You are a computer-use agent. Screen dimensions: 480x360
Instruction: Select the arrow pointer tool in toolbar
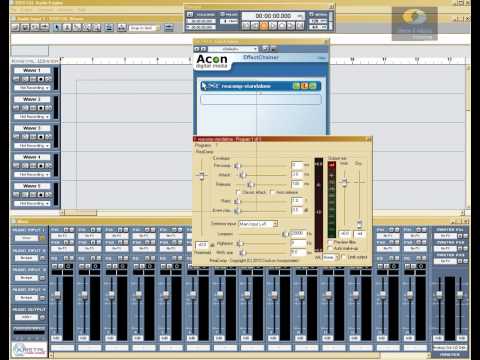[x=57, y=28]
